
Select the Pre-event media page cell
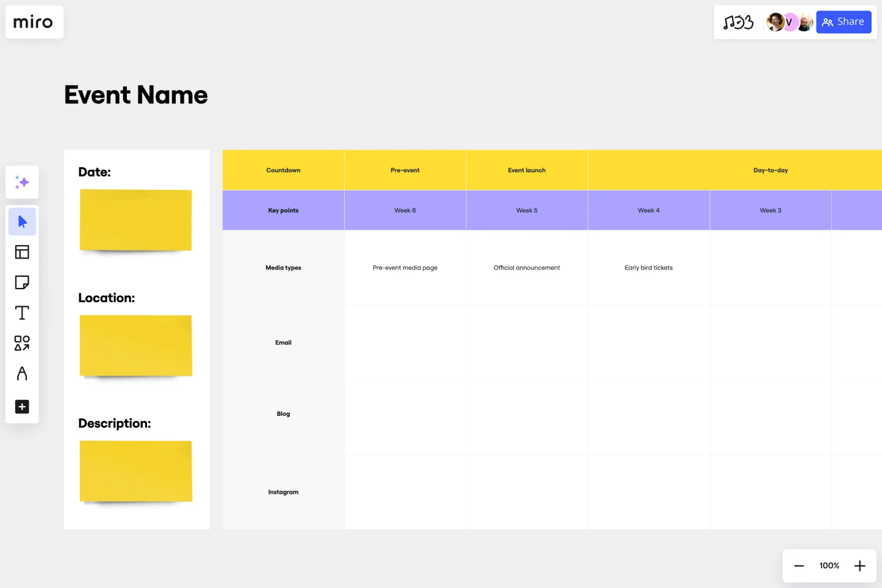[405, 268]
